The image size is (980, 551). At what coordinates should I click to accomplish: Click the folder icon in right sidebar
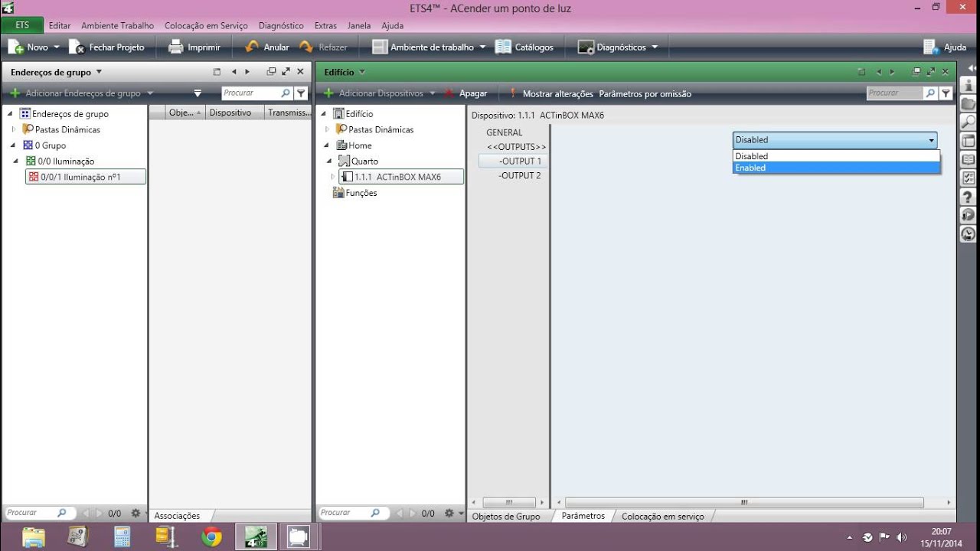969,103
